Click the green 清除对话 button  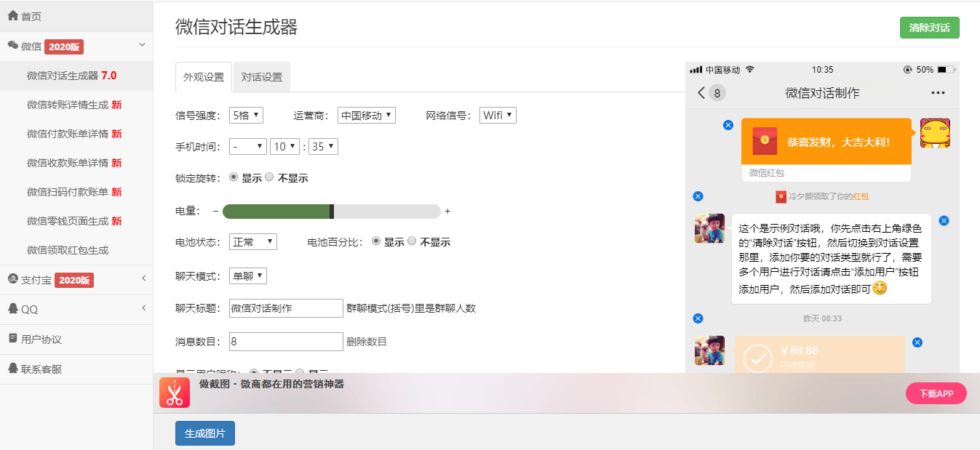[930, 28]
